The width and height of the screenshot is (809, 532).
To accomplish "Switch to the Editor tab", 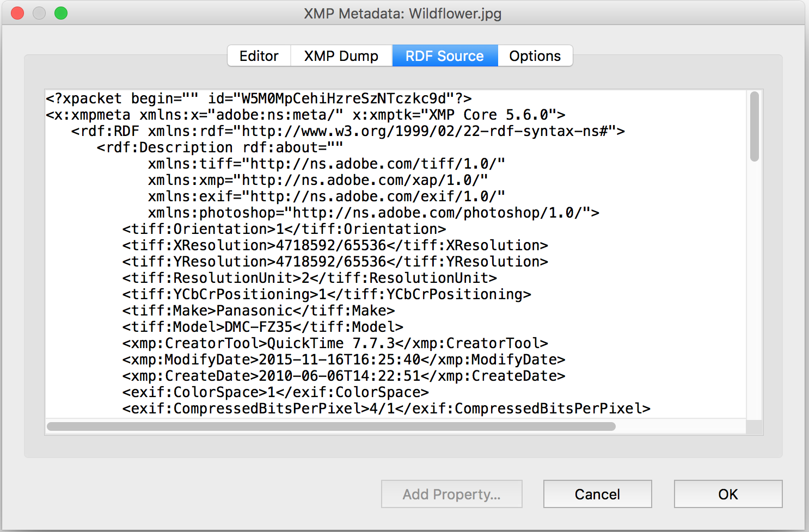I will (259, 56).
